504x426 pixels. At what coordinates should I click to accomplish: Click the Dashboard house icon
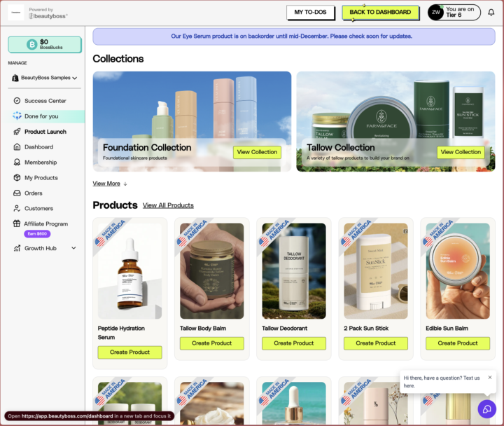coord(17,146)
